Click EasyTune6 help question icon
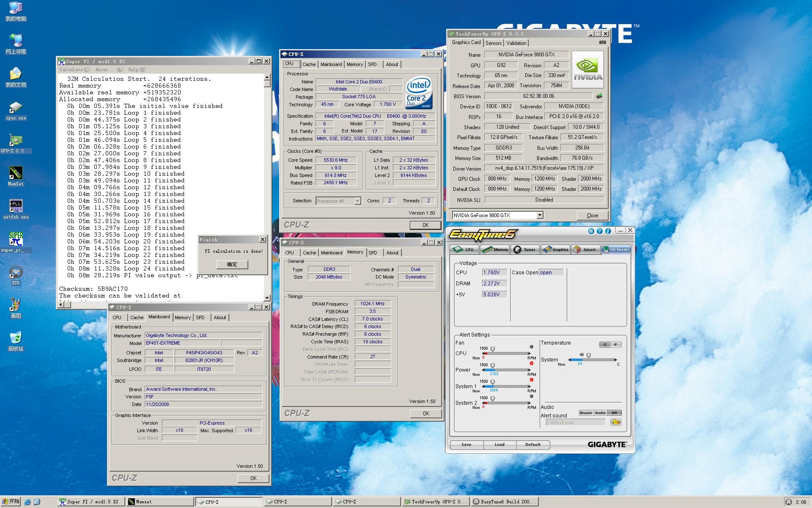 (x=599, y=231)
